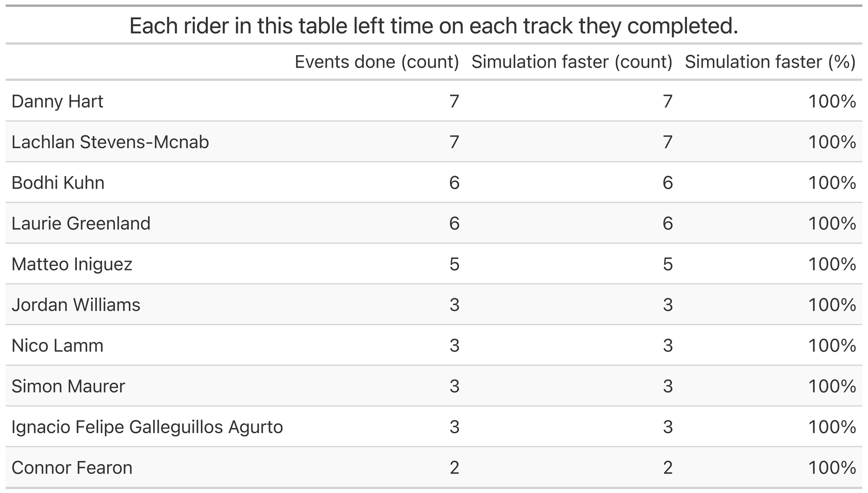Click Laurie Greenland's simulation faster count
Viewport: 868px width, 493px height.
[667, 224]
